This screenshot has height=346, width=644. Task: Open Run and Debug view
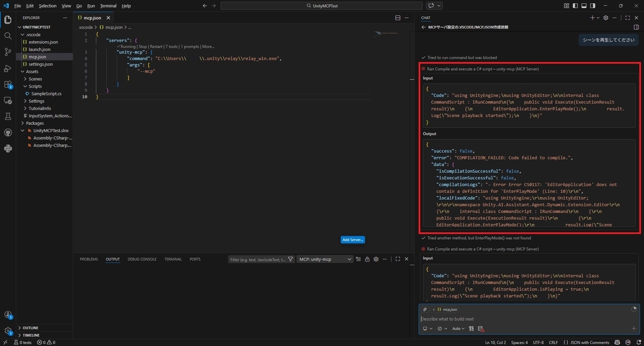click(8, 68)
